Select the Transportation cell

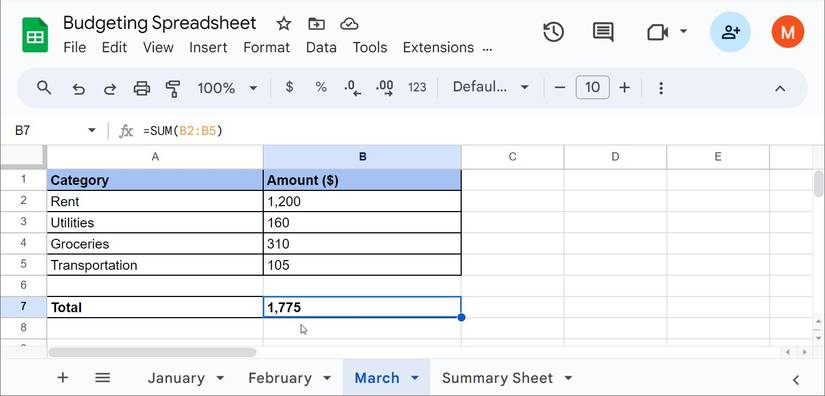(155, 265)
